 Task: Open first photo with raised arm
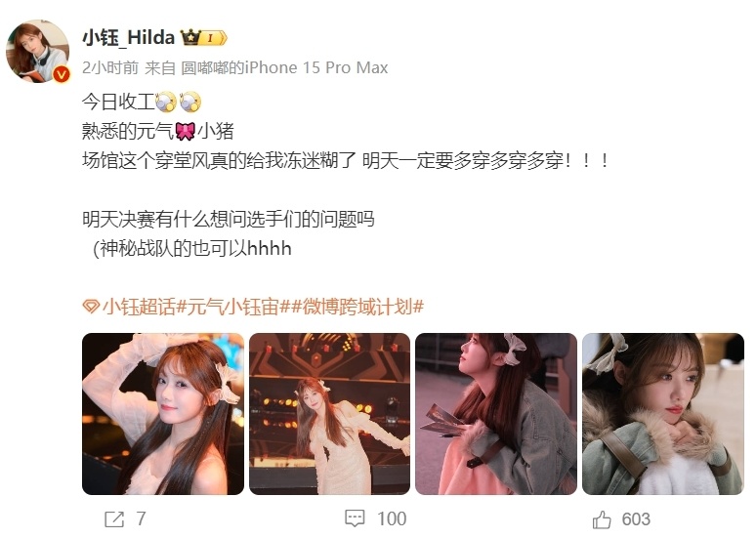[163, 414]
